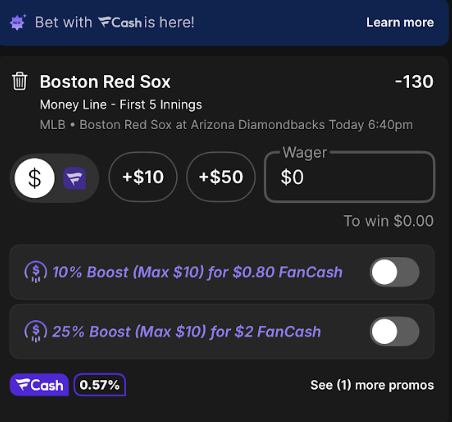The image size is (452, 422).
Task: Add $50 to the wager
Action: tap(221, 177)
